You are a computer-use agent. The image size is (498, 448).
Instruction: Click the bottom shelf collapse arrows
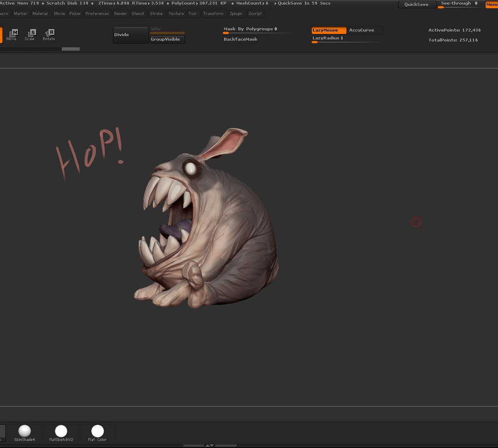click(x=210, y=446)
